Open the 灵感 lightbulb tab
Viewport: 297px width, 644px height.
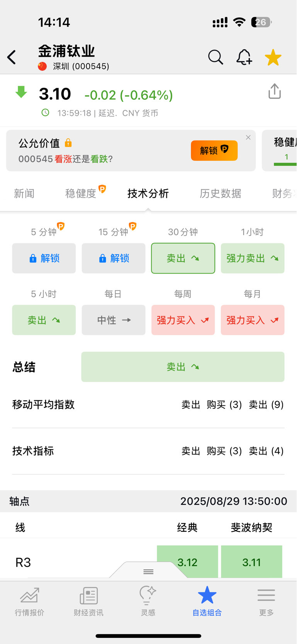(148, 601)
